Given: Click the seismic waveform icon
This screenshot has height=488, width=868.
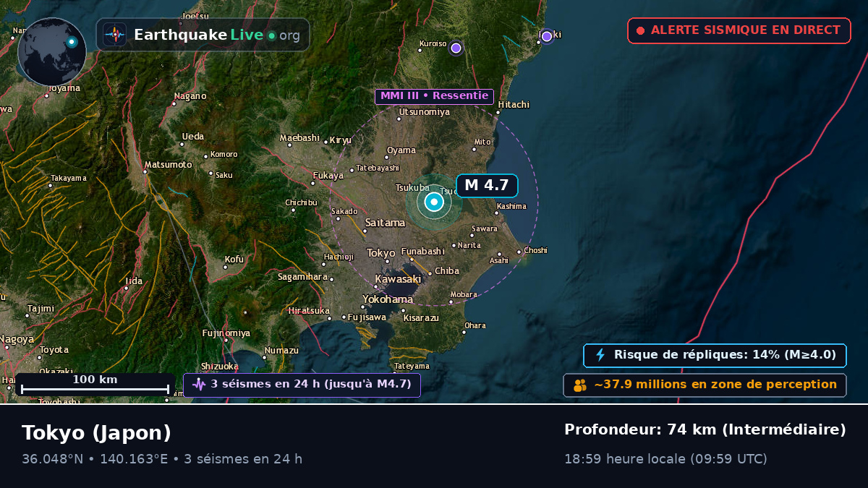Looking at the screenshot, I should point(199,385).
